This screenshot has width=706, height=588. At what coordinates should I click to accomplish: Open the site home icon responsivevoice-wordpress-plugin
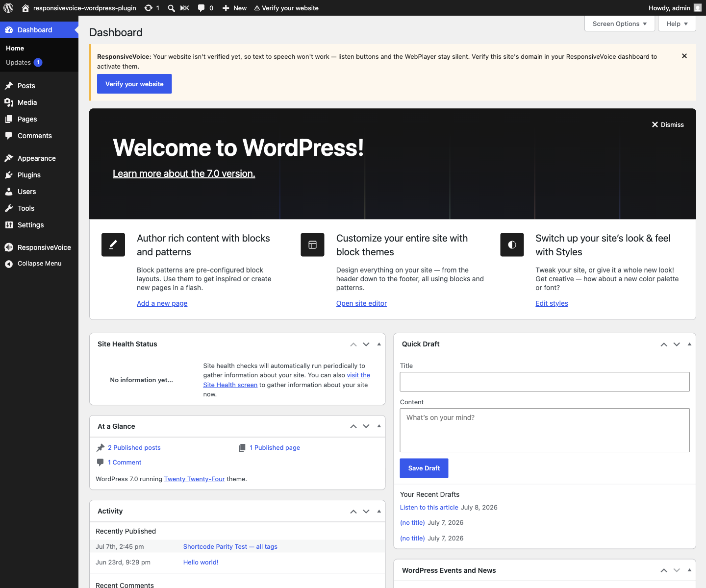click(x=25, y=8)
